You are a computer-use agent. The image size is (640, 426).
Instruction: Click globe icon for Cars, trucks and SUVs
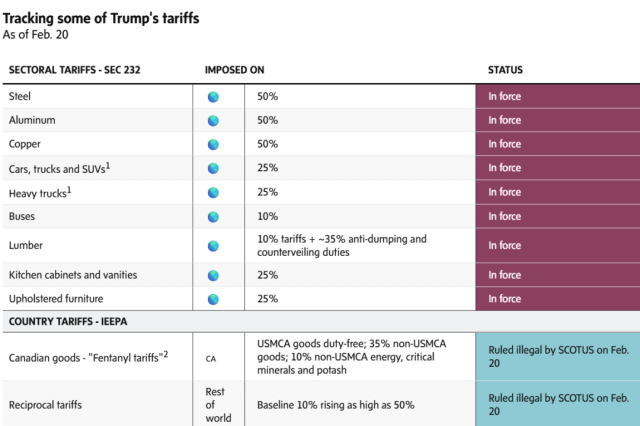(x=212, y=168)
